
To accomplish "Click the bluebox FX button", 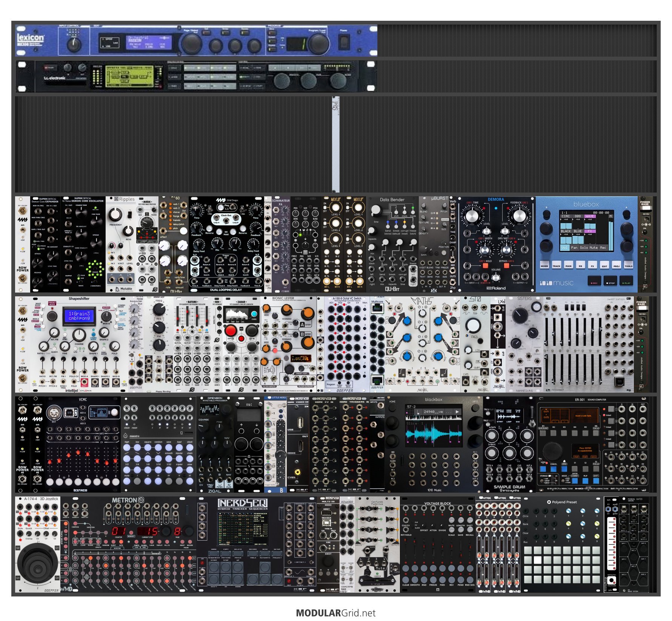I will tap(592, 264).
